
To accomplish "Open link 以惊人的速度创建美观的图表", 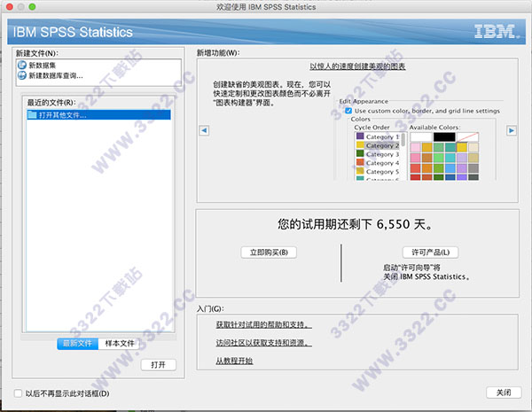I will tap(357, 66).
